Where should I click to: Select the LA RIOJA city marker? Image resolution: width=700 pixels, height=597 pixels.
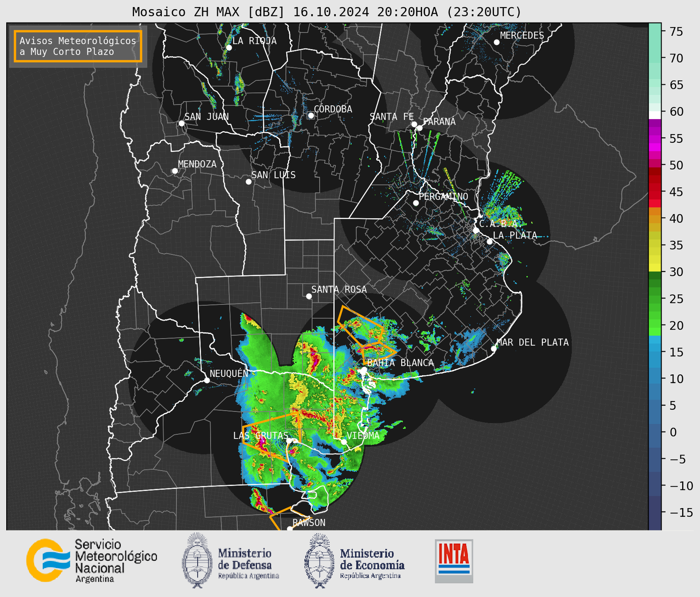[x=229, y=48]
